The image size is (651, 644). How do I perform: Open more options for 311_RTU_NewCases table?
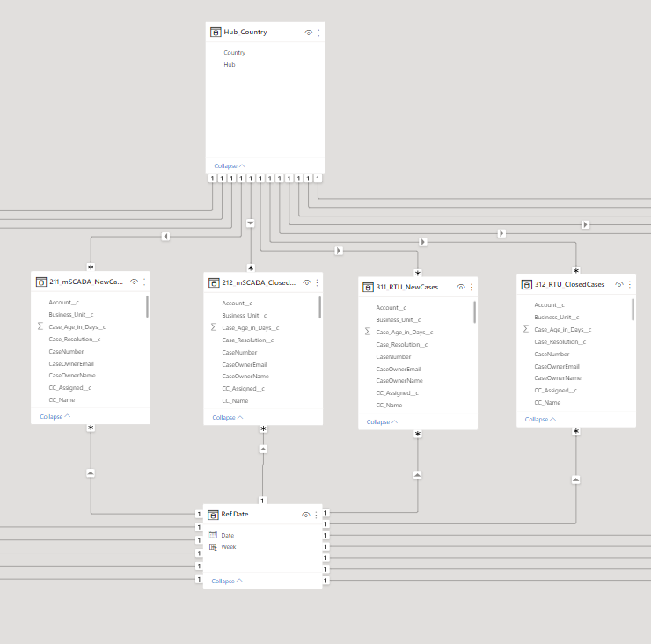(472, 287)
